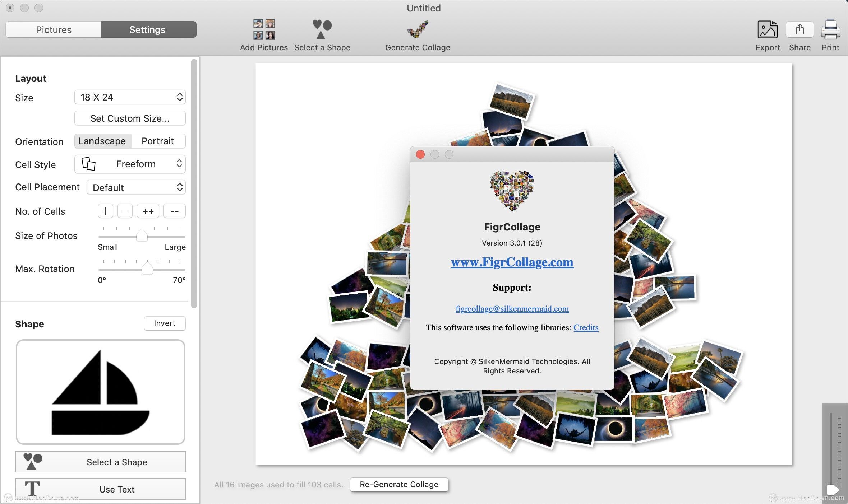Select Landscape orientation
The height and width of the screenshot is (504, 848).
(x=102, y=141)
